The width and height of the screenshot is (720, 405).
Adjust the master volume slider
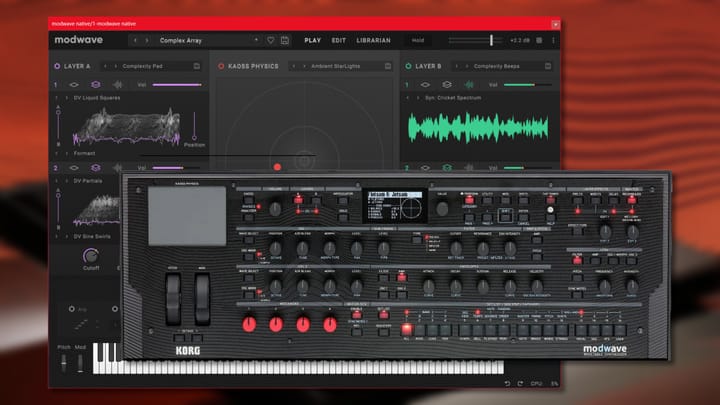pos(476,40)
